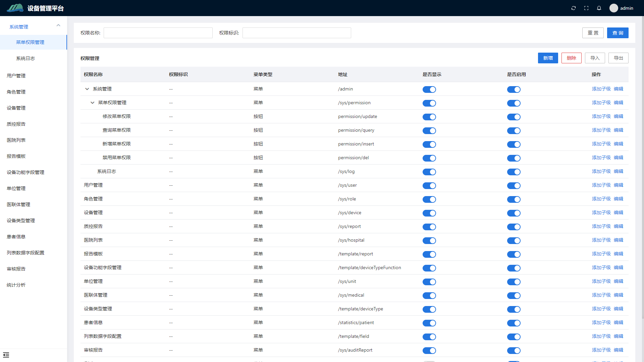Toggle 是否启用 for /sys/hospital row

(514, 241)
